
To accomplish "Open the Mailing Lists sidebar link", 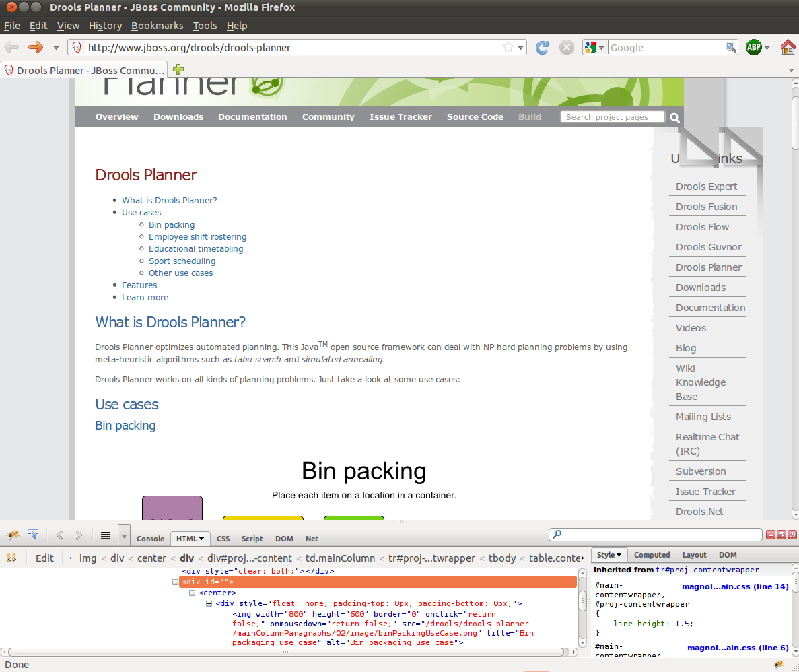I will [x=703, y=417].
